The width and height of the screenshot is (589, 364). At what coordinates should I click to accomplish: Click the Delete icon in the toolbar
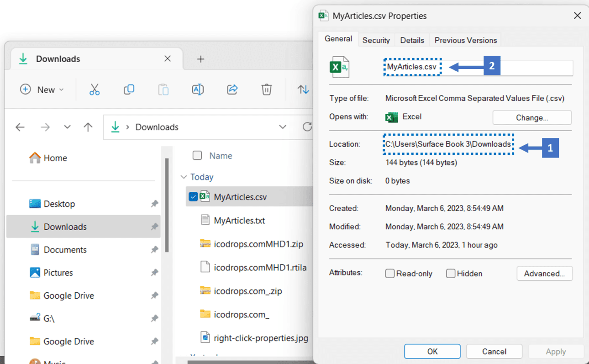point(267,90)
